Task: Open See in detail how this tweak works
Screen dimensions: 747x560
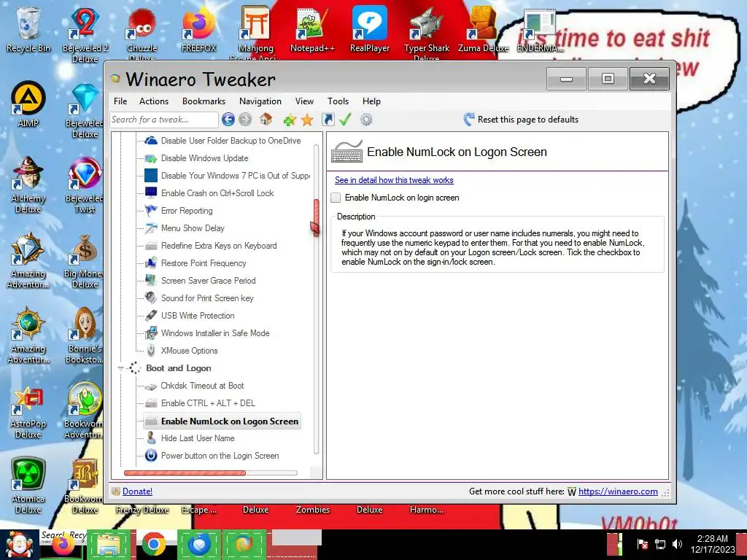Action: [x=394, y=180]
